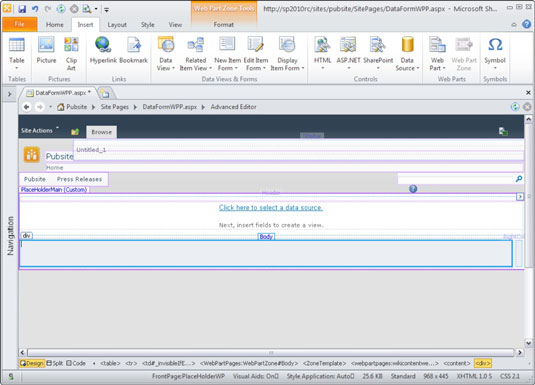The image size is (535, 385).
Task: Switch to the View ribbon tab
Action: (x=175, y=25)
